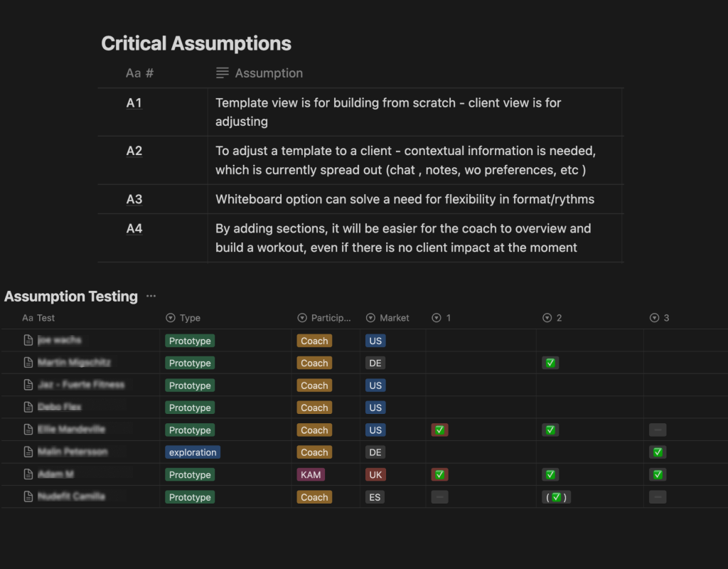Viewport: 728px width, 569px height.
Task: Click the page icon beside Nudefit Camilla
Action: coord(28,496)
